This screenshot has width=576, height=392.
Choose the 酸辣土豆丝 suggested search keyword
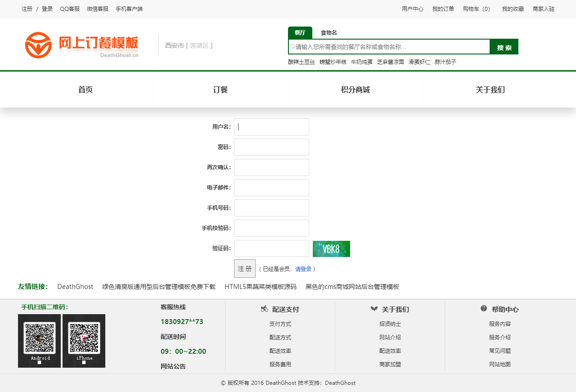tap(301, 62)
